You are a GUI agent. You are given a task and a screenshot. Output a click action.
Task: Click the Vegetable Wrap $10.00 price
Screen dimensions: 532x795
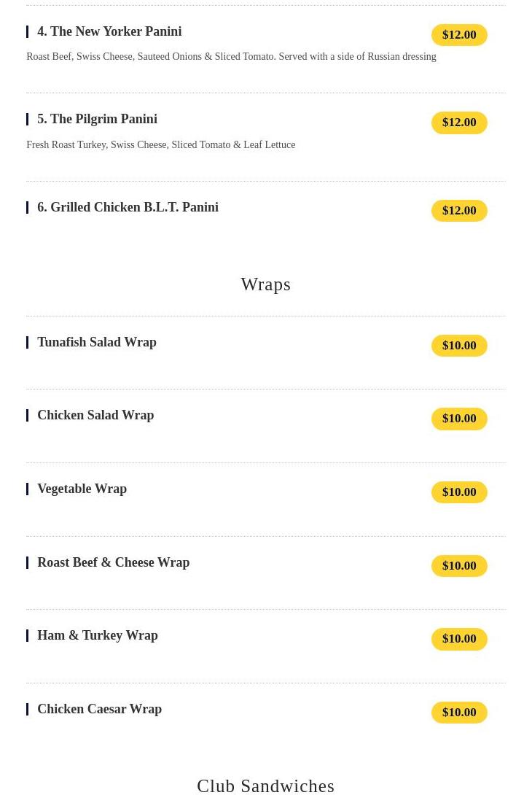(x=459, y=492)
